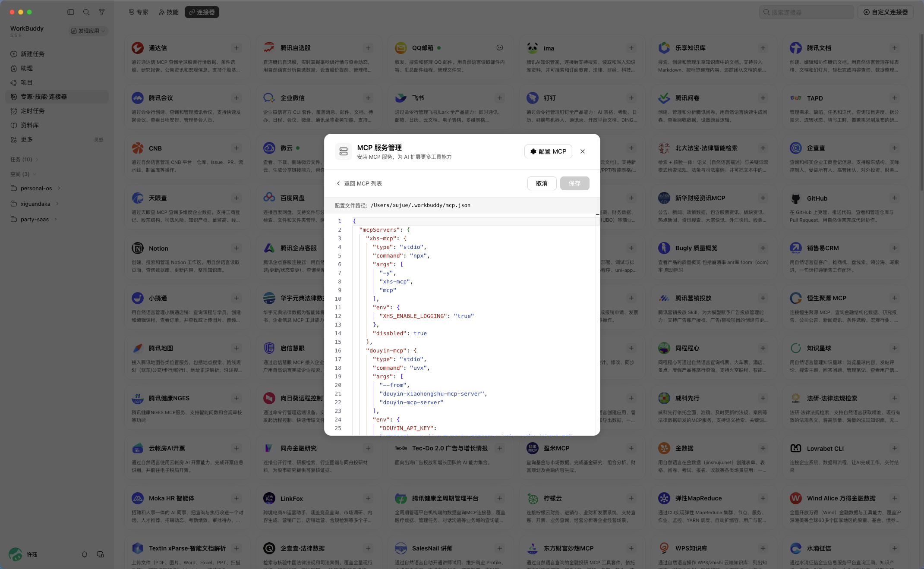The image size is (924, 569).
Task: Click JSON line "douyin-mcp": {
Action: coord(391,351)
